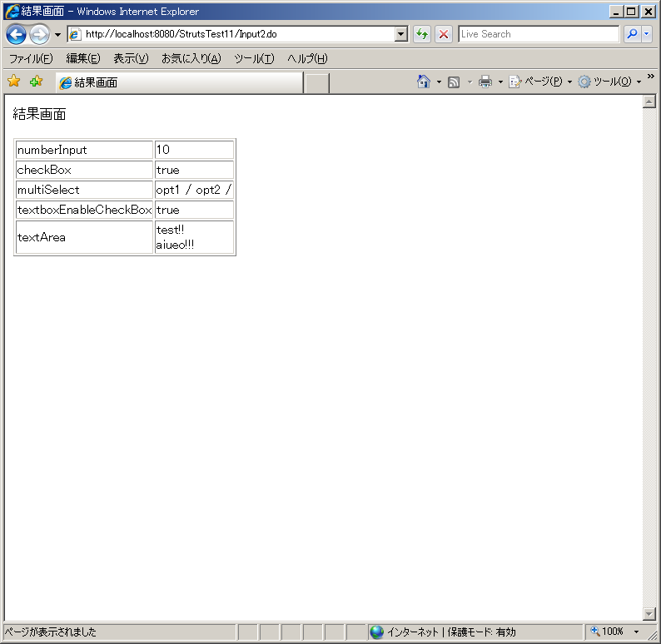The height and width of the screenshot is (644, 661).
Task: Expand the address bar history dropdown
Action: coord(401,34)
